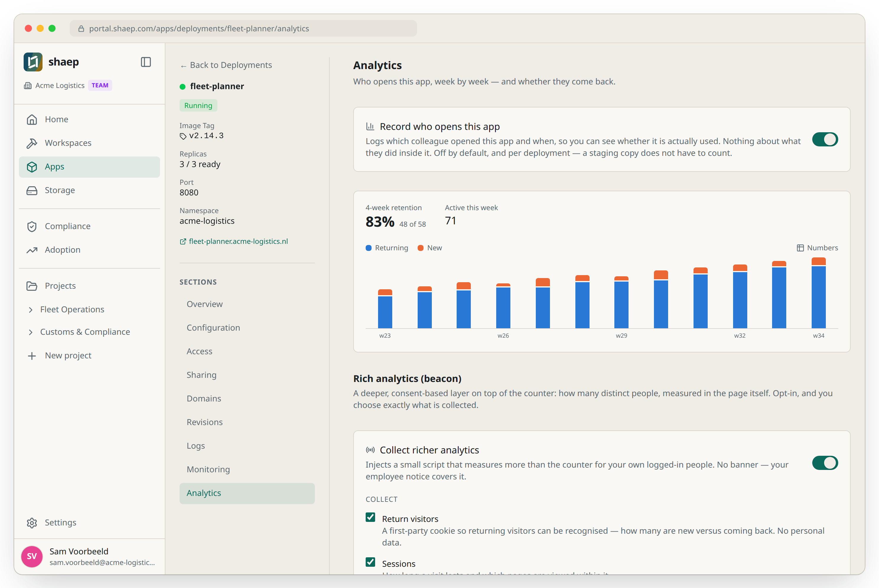Click the Home house icon

[x=32, y=119]
